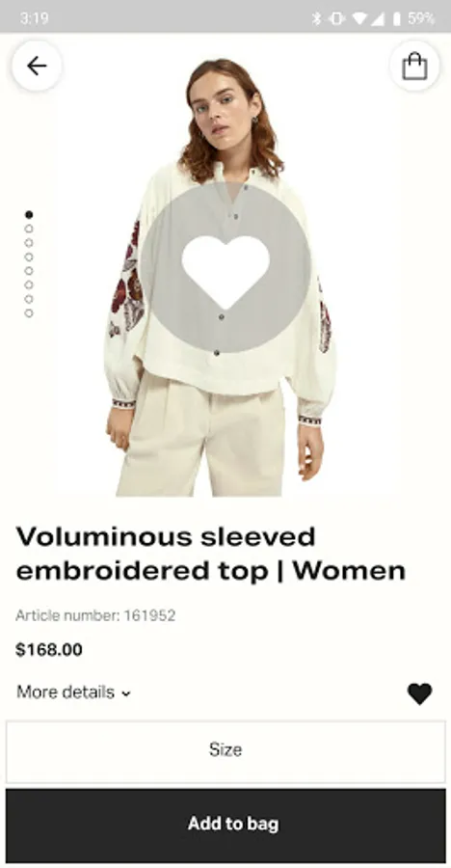Image resolution: width=451 pixels, height=868 pixels.
Task: Click the Add to bag button
Action: pyautogui.click(x=225, y=825)
